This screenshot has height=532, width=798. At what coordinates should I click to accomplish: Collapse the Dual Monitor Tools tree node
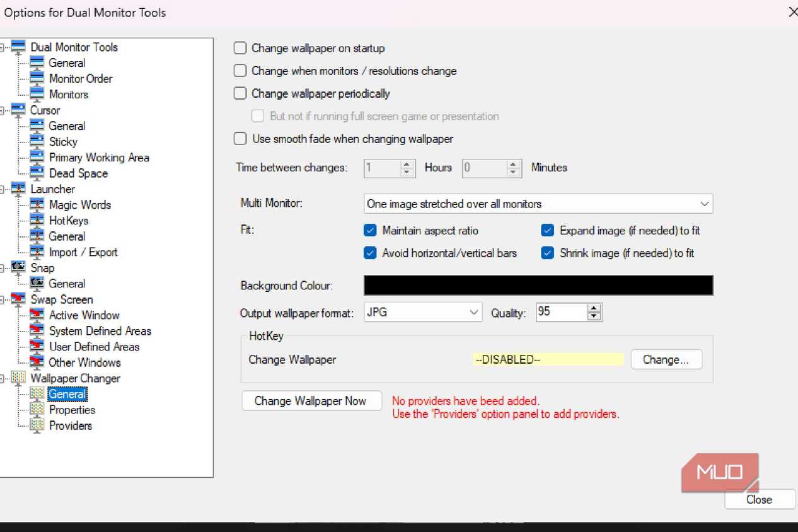pos(2,47)
